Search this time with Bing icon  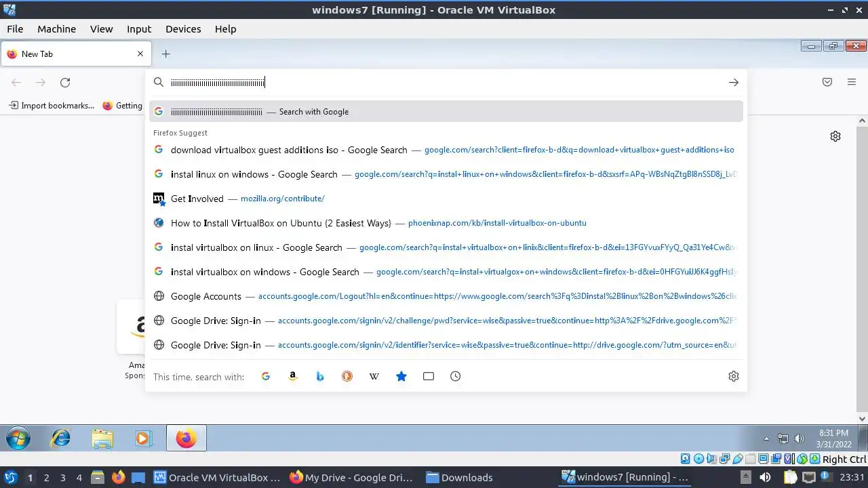(320, 376)
